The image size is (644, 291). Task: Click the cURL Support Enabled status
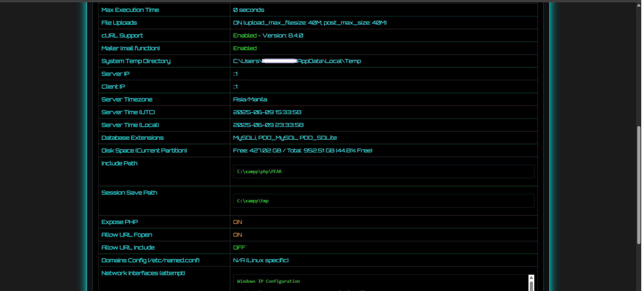click(245, 36)
